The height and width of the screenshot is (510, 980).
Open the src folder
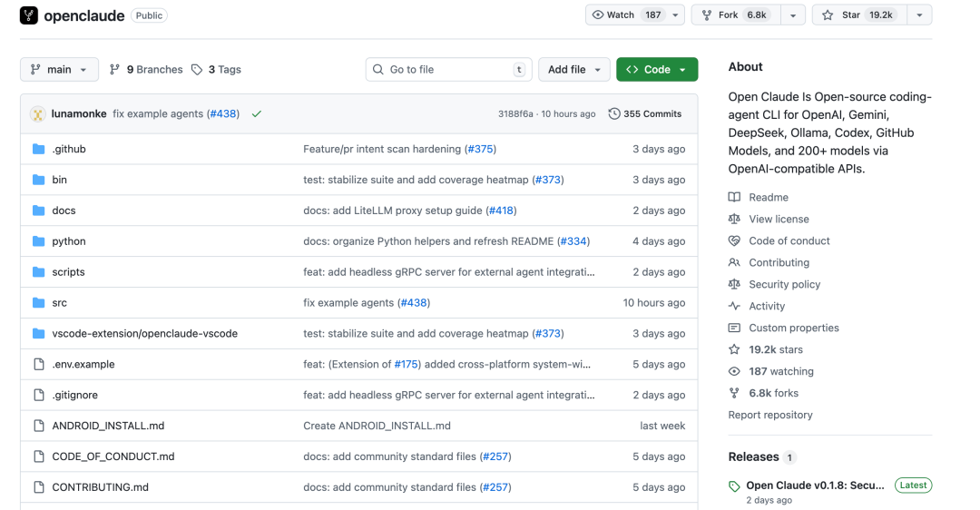coord(59,303)
